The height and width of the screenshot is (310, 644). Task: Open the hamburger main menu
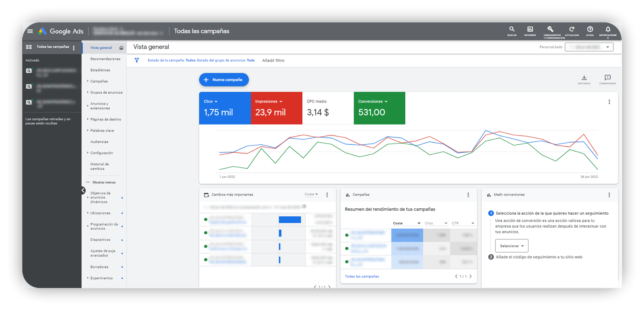(x=30, y=31)
